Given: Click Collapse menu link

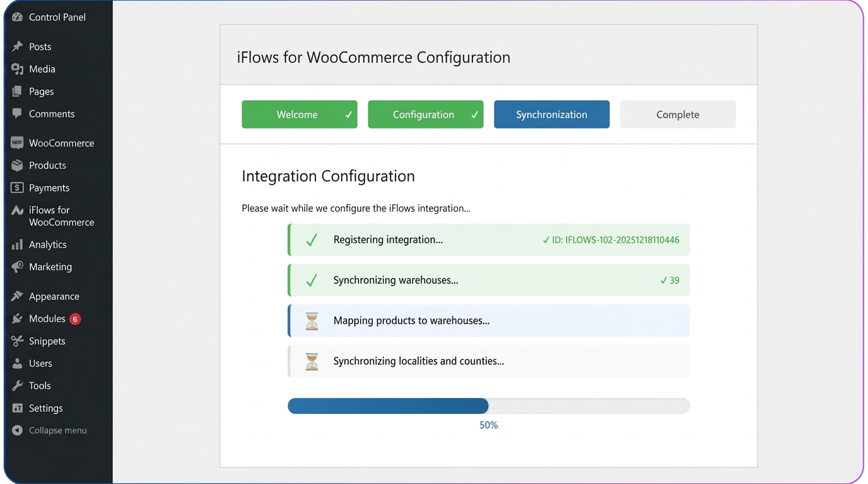Looking at the screenshot, I should point(58,430).
